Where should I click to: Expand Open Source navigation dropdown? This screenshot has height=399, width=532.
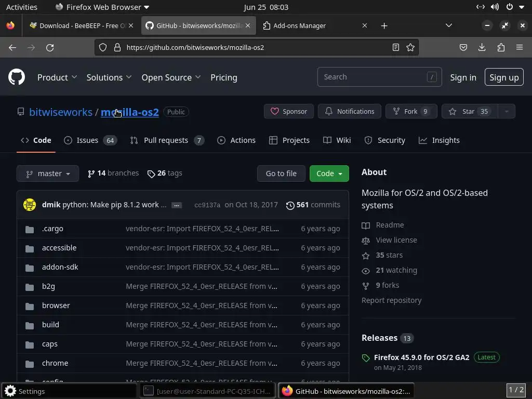[171, 77]
